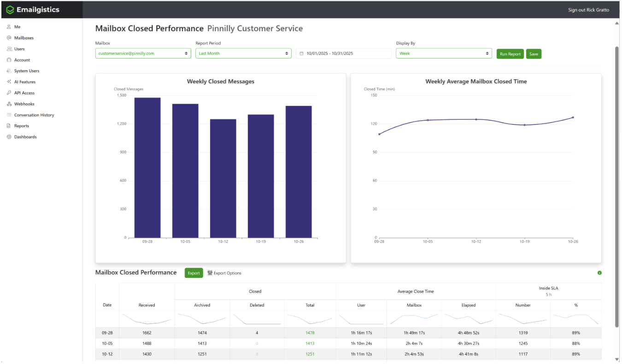
Task: Click the Received sparkline thumbnail
Action: pyautogui.click(x=147, y=319)
